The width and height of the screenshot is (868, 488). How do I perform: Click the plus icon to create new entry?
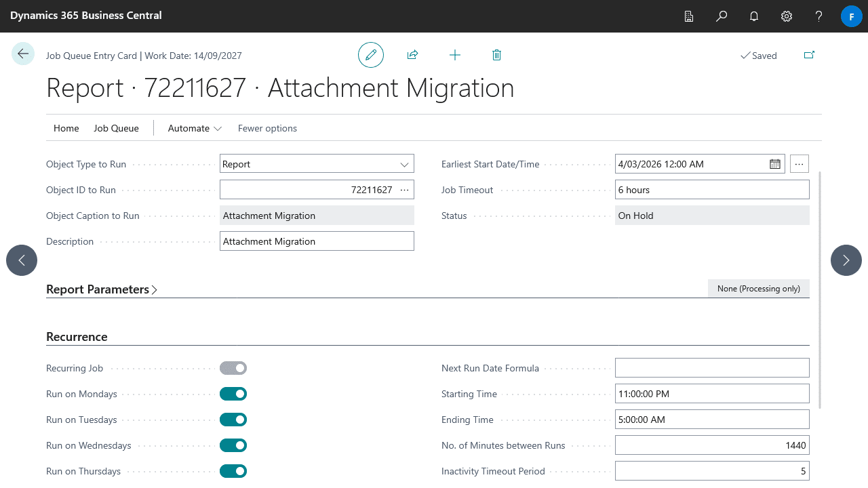(455, 55)
